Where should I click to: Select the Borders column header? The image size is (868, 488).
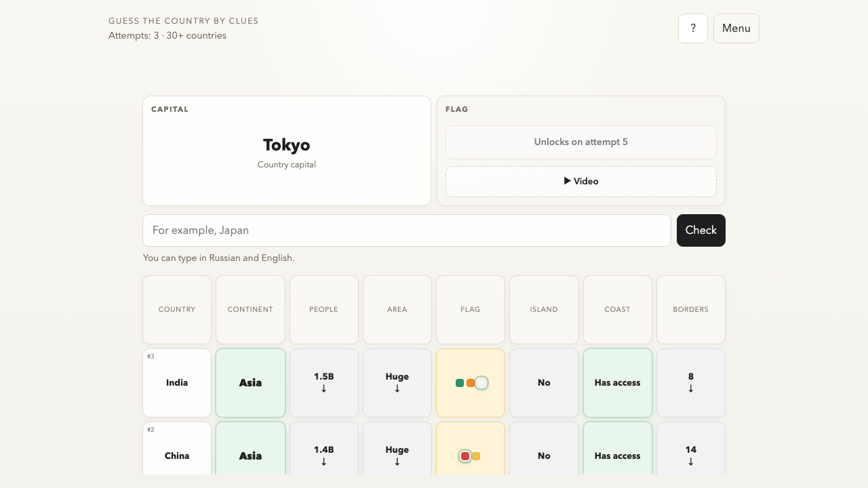(x=690, y=310)
